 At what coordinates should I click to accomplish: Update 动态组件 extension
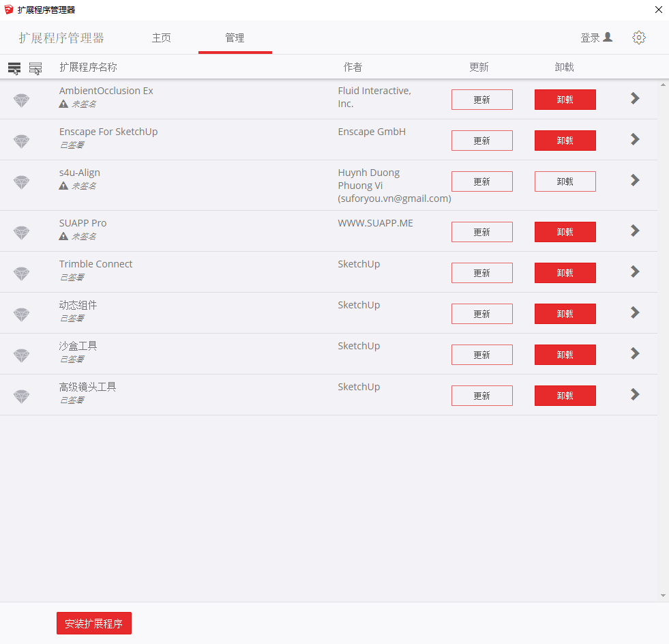point(481,314)
